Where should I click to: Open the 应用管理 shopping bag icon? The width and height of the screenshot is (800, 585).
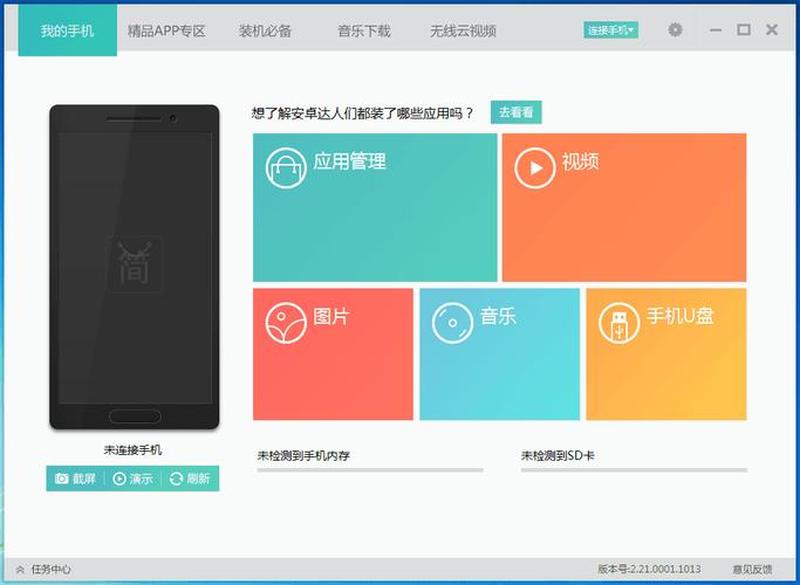(x=286, y=168)
